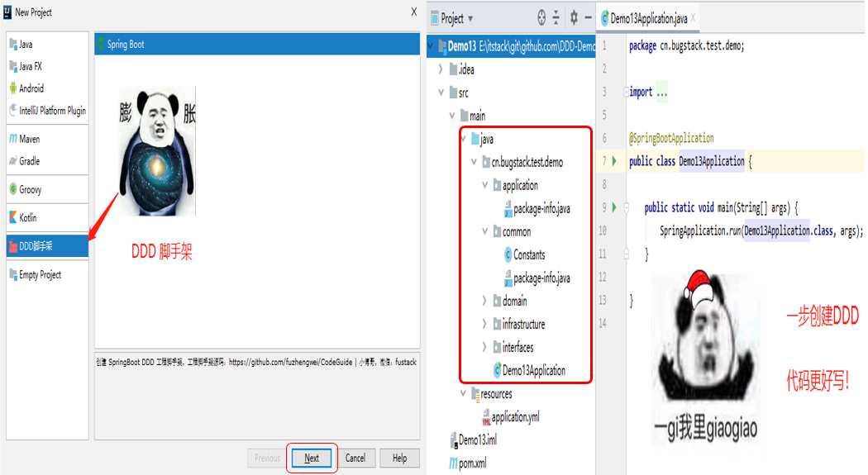868x475 pixels.
Task: Select the DDD脚手架 project type
Action: (x=47, y=246)
